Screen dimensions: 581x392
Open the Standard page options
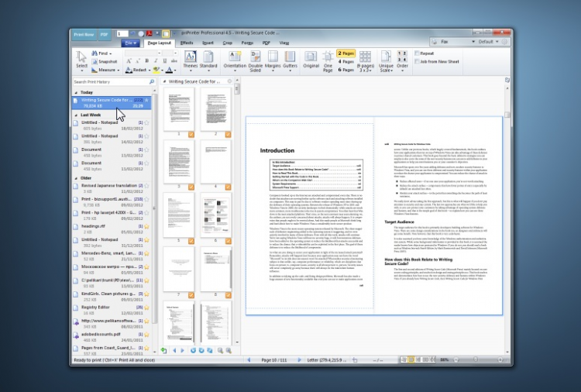point(208,61)
